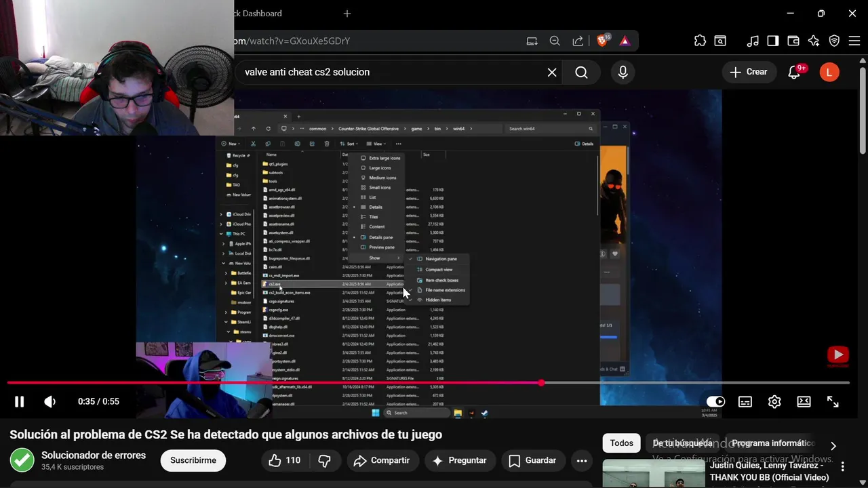Dislike the video
Viewport: 868px width, 488px height.
[325, 460]
